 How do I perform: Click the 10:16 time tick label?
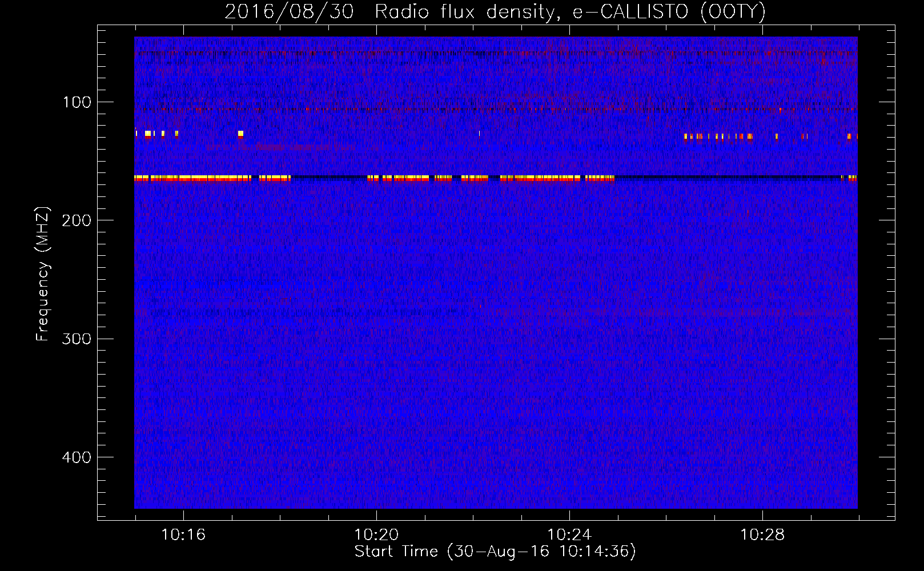click(x=183, y=535)
